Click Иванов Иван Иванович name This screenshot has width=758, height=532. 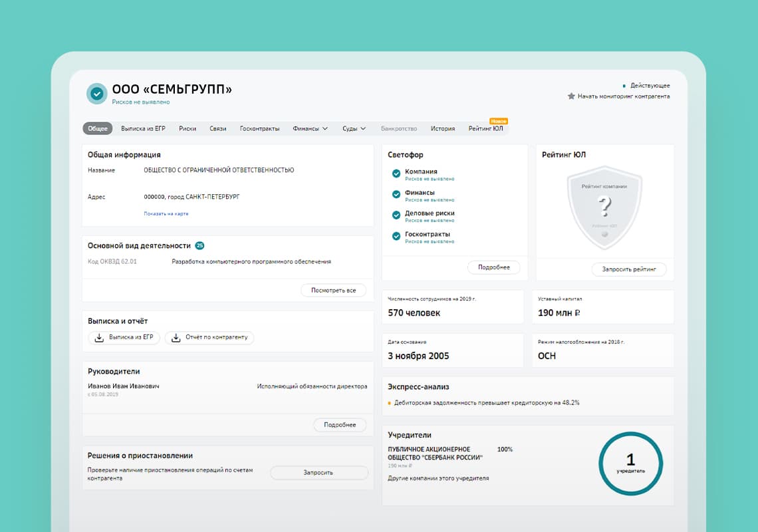click(123, 386)
